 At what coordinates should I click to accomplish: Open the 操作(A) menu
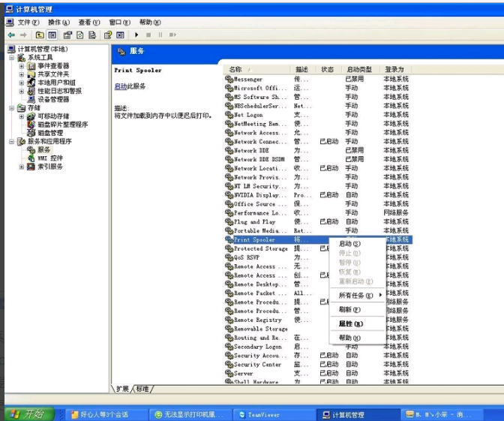pyautogui.click(x=58, y=23)
